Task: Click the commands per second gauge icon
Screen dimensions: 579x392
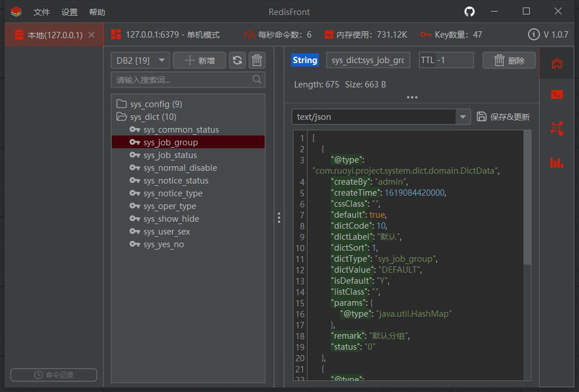Action: 249,35
